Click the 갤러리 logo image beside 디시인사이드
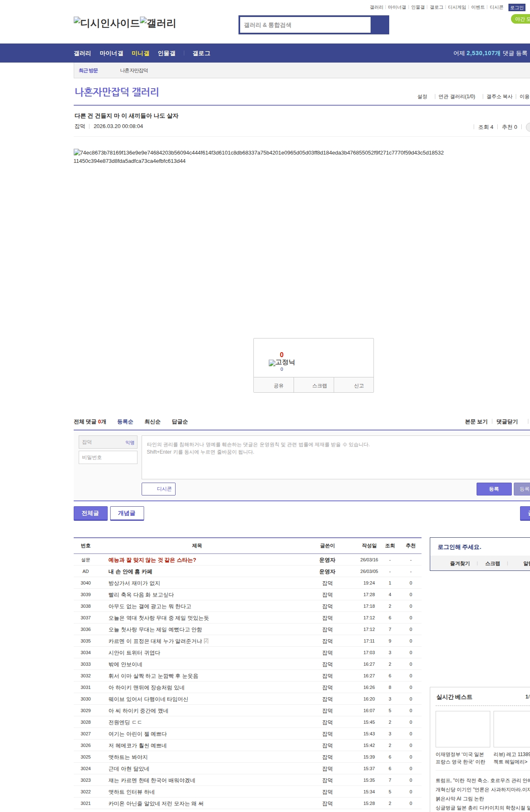 158,23
